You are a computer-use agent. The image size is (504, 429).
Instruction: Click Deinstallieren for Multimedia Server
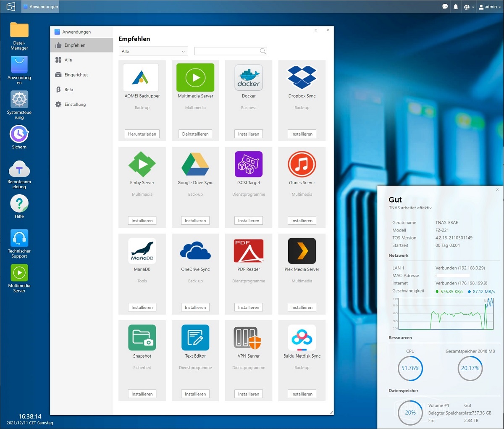coord(195,134)
